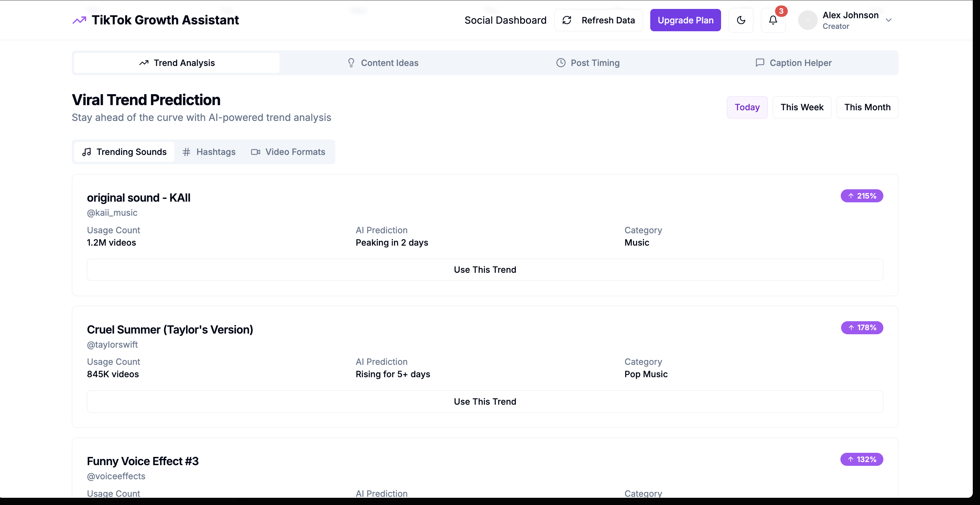This screenshot has height=505, width=980.
Task: Click the original sound - KAII title
Action: 139,198
